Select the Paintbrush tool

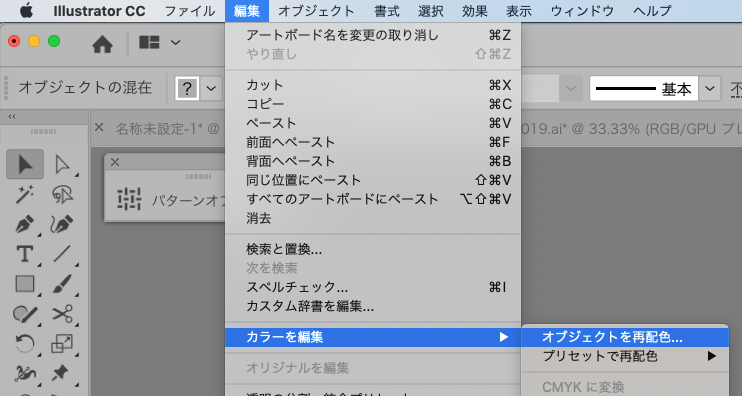tap(62, 284)
